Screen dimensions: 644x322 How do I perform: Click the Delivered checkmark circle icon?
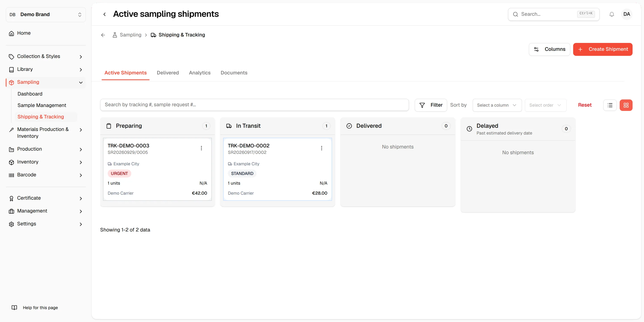point(349,126)
